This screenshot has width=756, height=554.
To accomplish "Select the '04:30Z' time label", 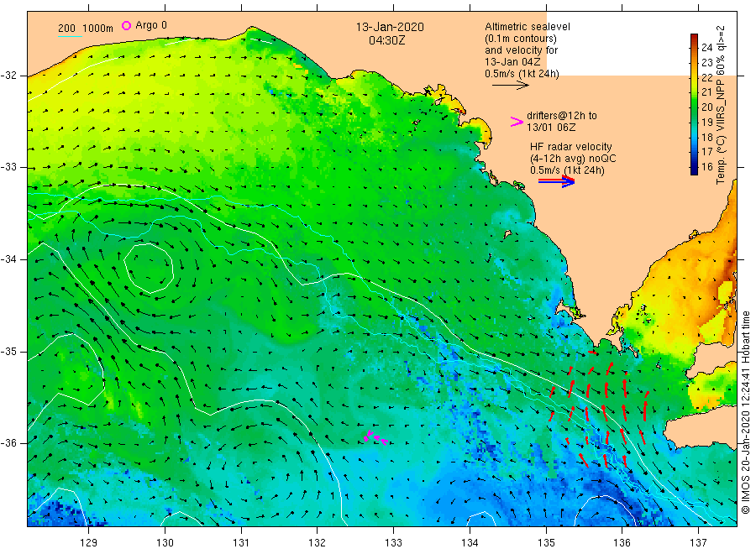I will point(386,40).
